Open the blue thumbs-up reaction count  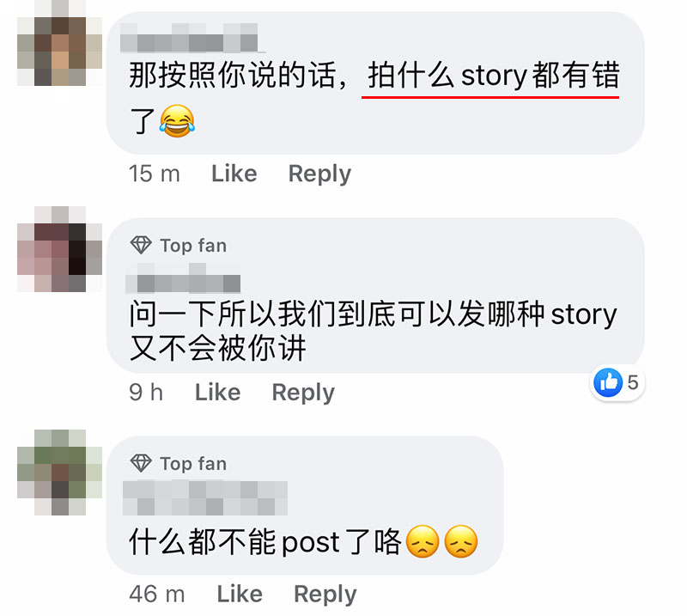(617, 383)
